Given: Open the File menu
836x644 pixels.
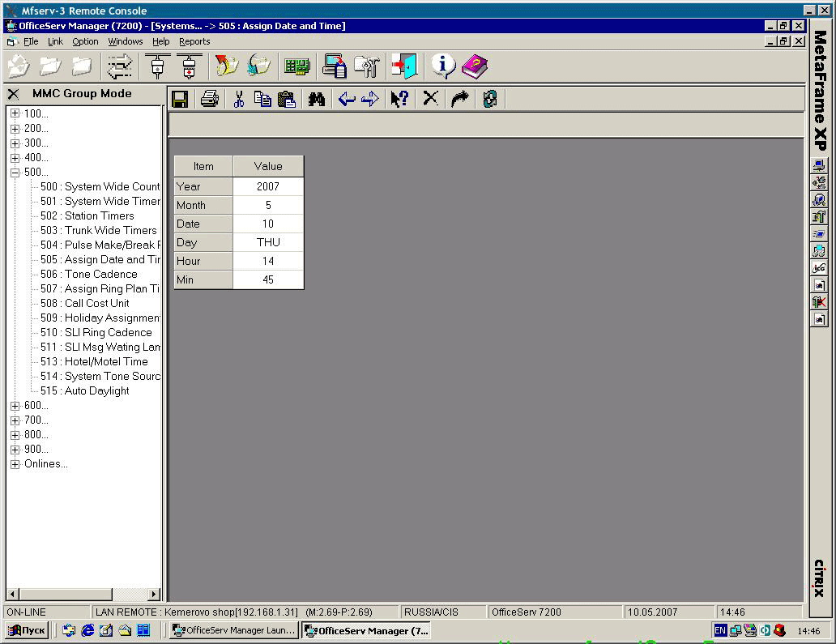Looking at the screenshot, I should [x=31, y=41].
